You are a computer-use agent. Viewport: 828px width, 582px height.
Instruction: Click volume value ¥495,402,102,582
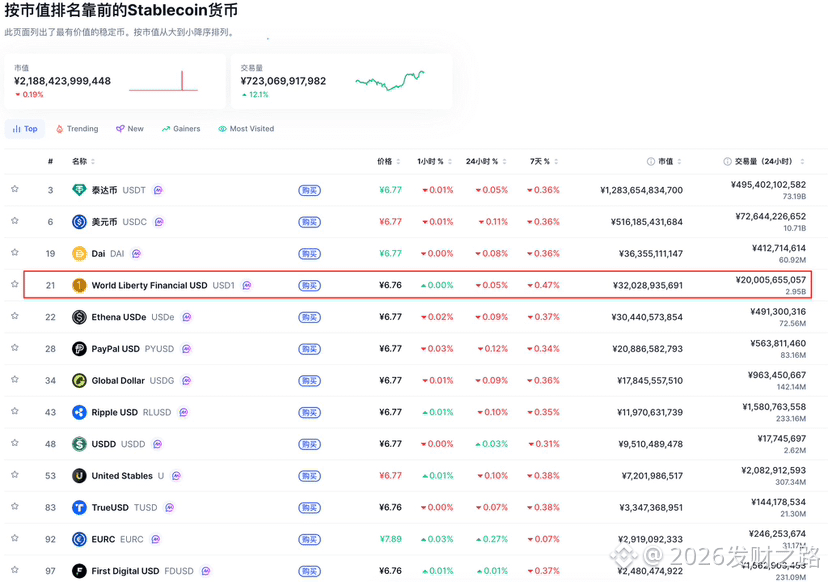pyautogui.click(x=768, y=184)
